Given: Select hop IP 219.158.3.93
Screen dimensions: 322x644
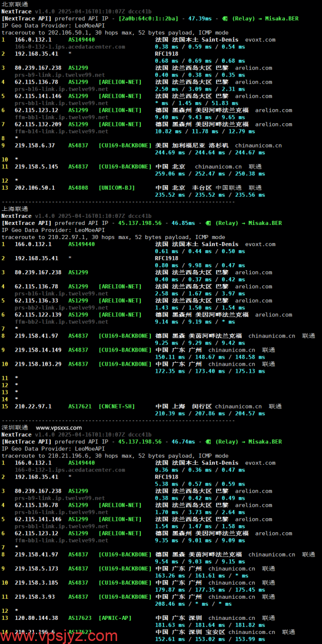Looking at the screenshot, I should coord(35,597).
